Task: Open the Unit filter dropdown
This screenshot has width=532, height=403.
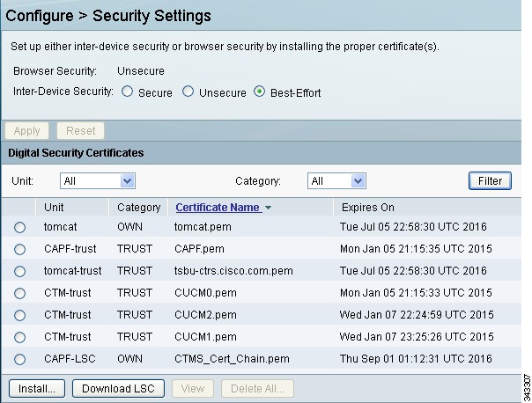Action: point(98,180)
